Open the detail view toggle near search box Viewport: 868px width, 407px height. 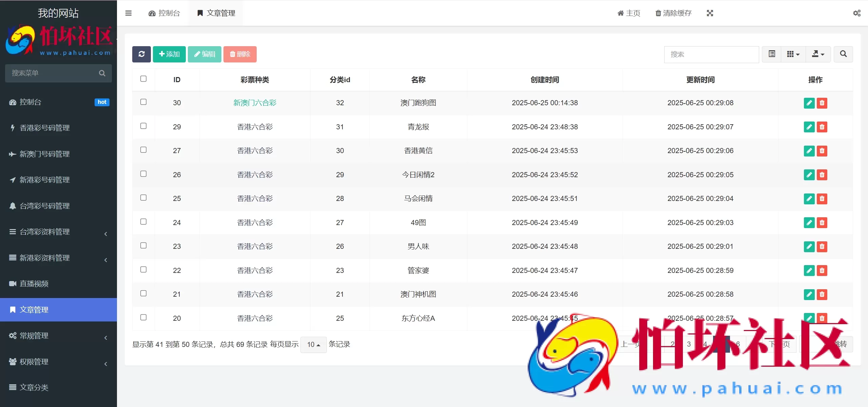pyautogui.click(x=771, y=54)
